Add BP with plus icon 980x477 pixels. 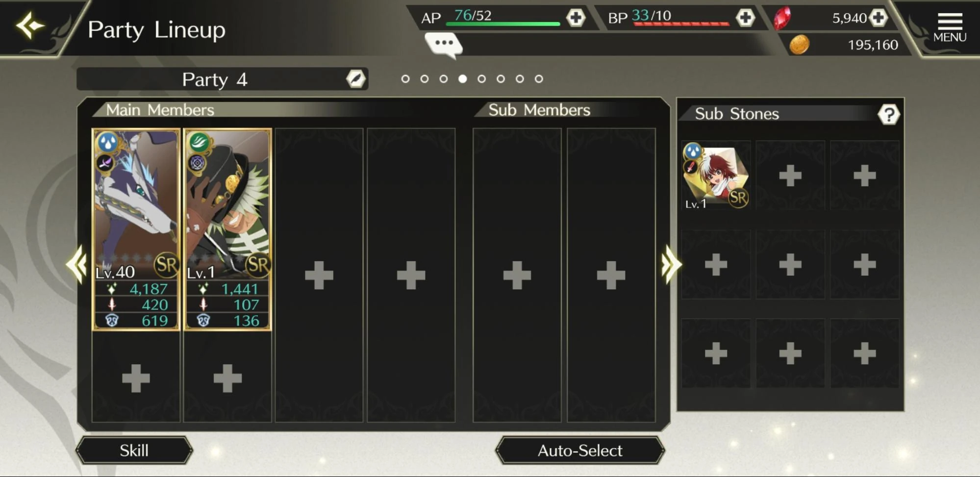[745, 18]
